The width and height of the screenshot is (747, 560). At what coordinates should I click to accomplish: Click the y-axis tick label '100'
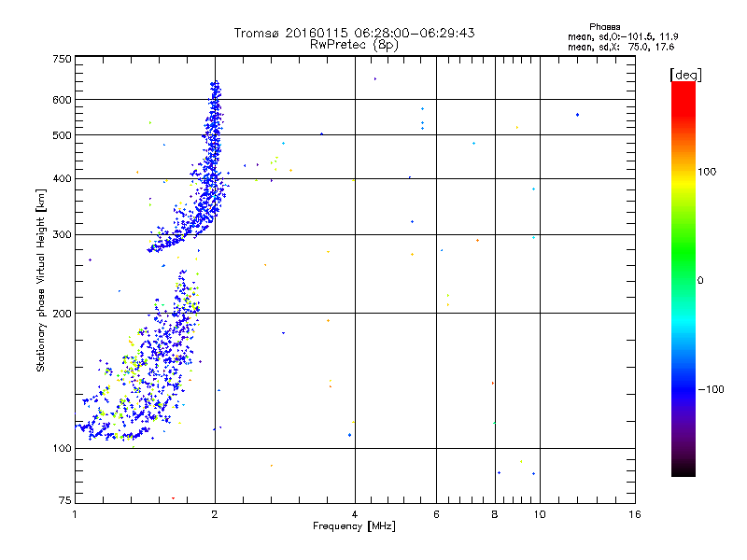point(62,449)
